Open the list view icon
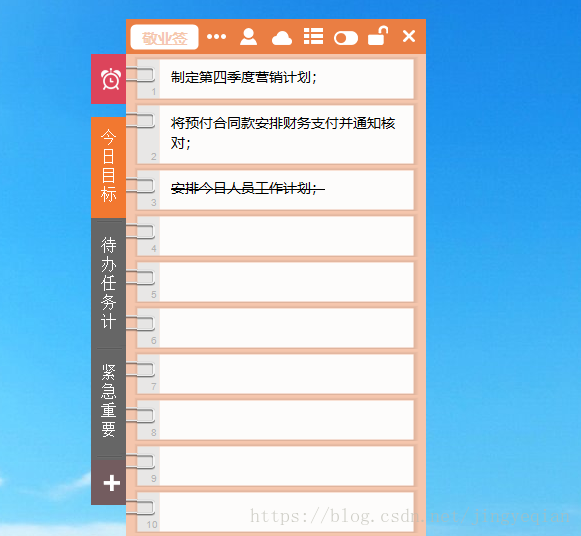Viewport: 581px width, 536px height. pyautogui.click(x=313, y=36)
